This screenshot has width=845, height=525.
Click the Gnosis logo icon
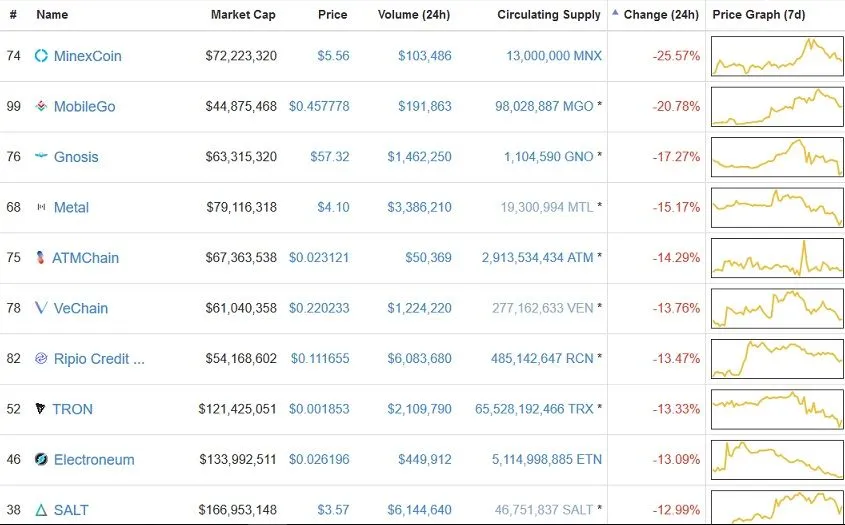coord(41,156)
